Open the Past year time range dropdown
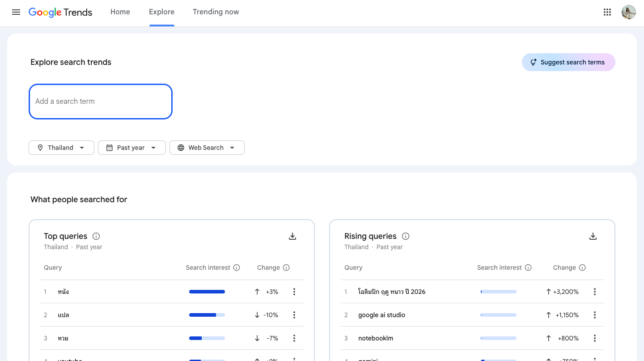 pyautogui.click(x=131, y=148)
